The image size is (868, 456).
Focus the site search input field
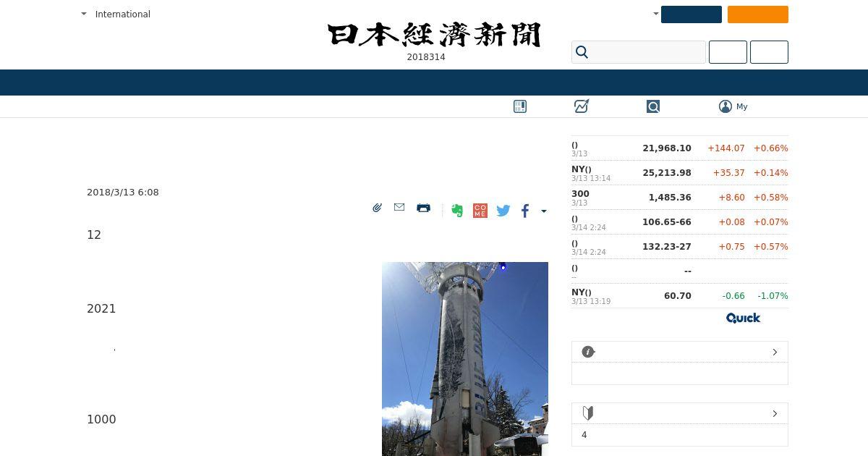639,52
